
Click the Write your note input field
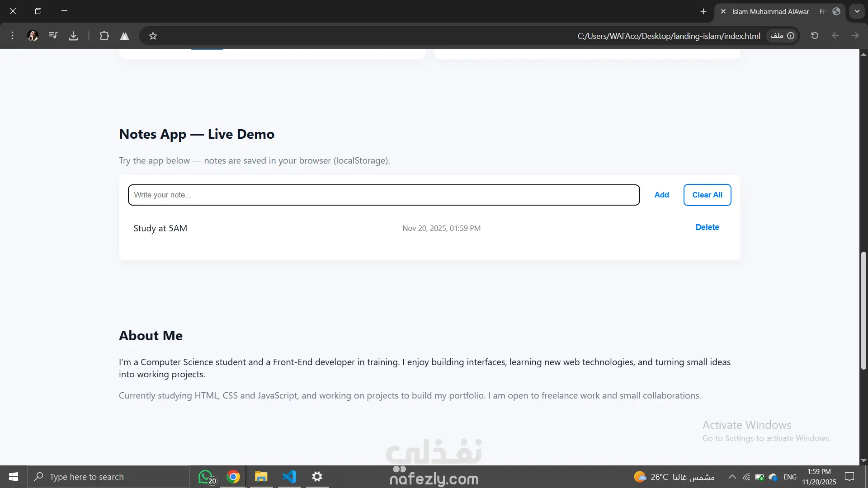tap(383, 195)
